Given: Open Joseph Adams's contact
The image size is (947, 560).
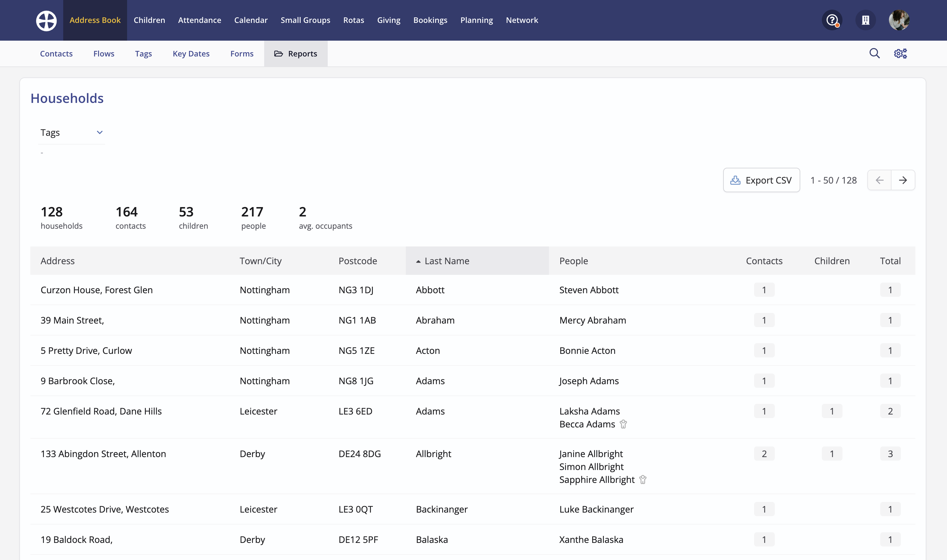Looking at the screenshot, I should pyautogui.click(x=589, y=381).
